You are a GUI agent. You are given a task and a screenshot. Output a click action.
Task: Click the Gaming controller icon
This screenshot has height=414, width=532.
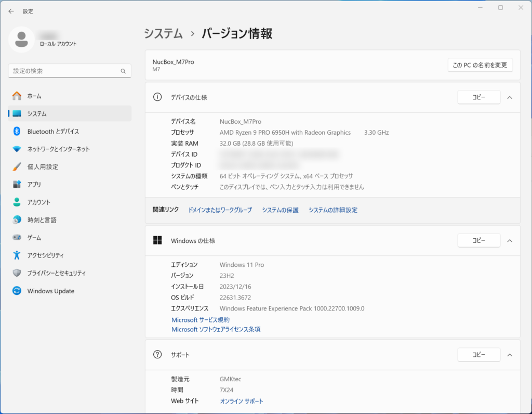tap(17, 237)
